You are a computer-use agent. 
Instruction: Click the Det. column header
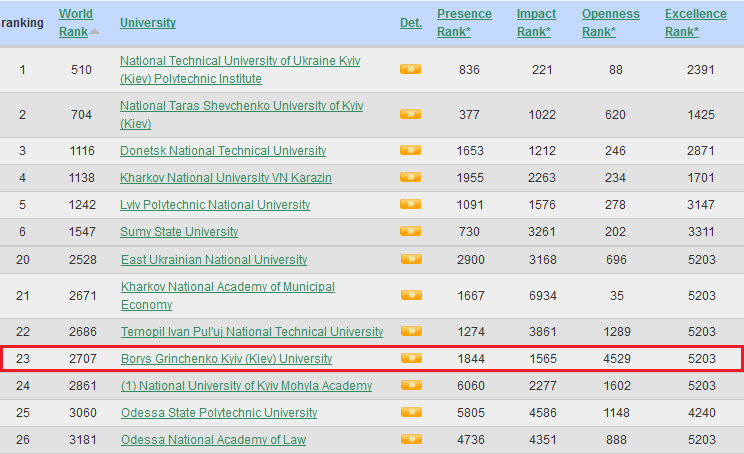point(410,23)
